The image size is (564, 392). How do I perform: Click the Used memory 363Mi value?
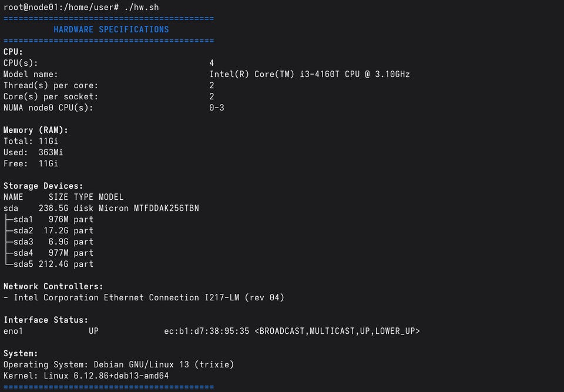pos(51,152)
